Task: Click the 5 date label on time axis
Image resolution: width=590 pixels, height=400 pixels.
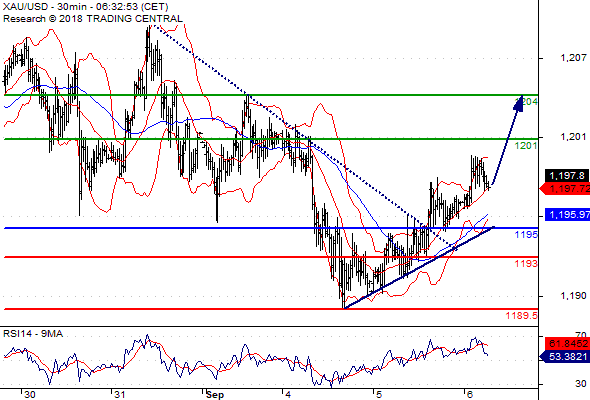Action: pos(379,394)
